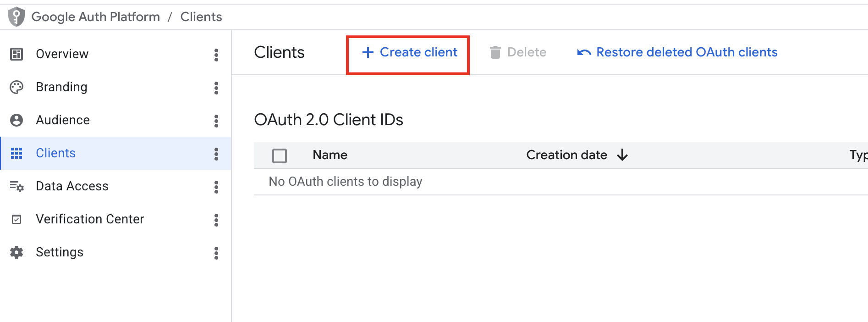Click Restore deleted OAuth clients
The height and width of the screenshot is (322, 868).
[x=677, y=52]
